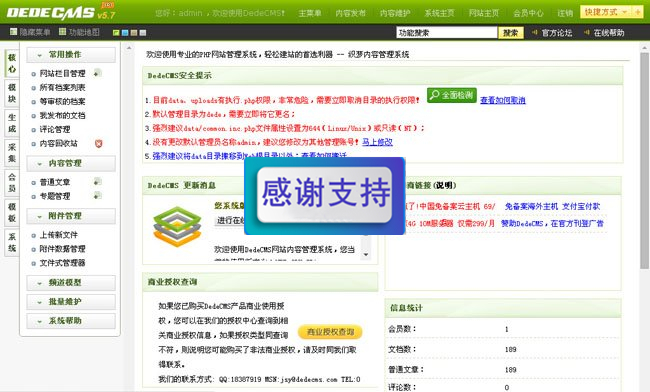
Task: Click the 搜索 button
Action: (511, 32)
